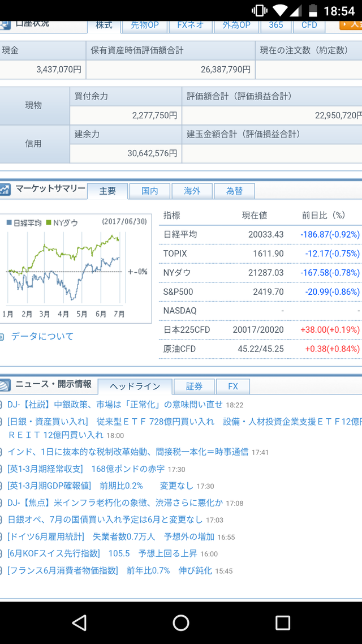Switch to the 株式 tab

(x=104, y=25)
